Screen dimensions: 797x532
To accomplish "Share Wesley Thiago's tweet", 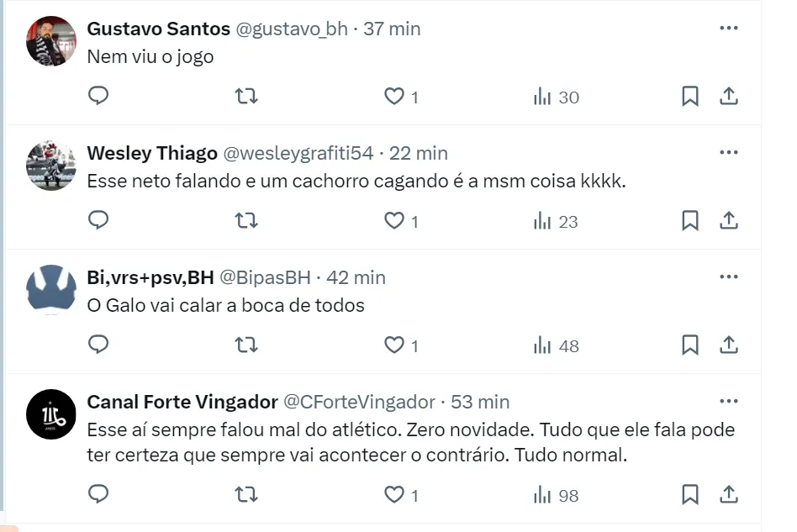I will pos(729,221).
